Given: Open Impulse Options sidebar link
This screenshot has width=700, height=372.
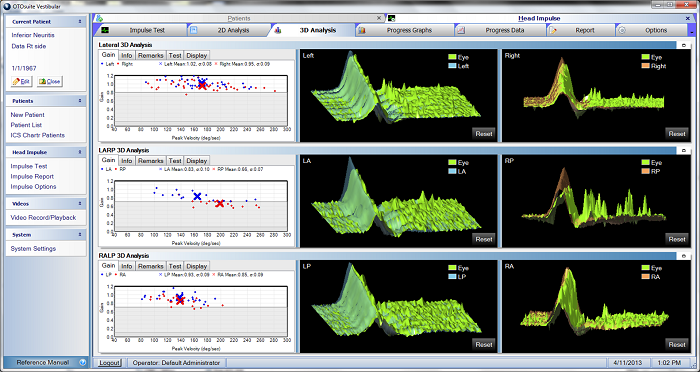Looking at the screenshot, I should 33,187.
